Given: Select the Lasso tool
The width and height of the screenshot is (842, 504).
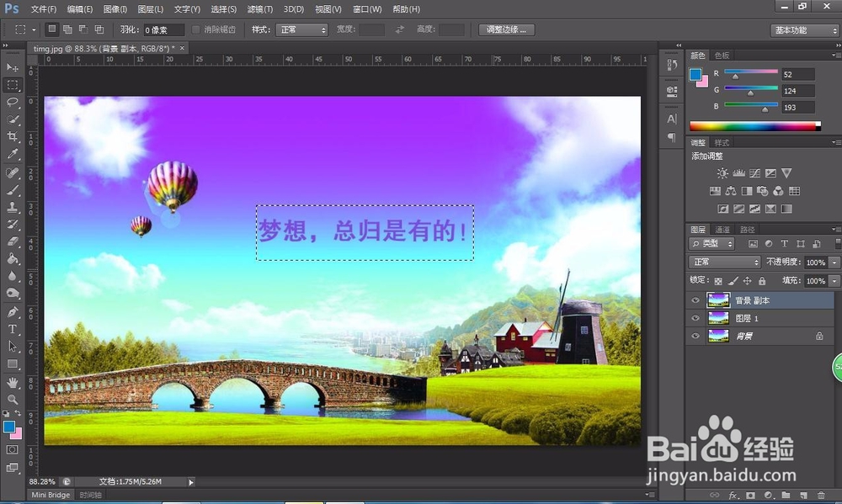Looking at the screenshot, I should pyautogui.click(x=11, y=103).
